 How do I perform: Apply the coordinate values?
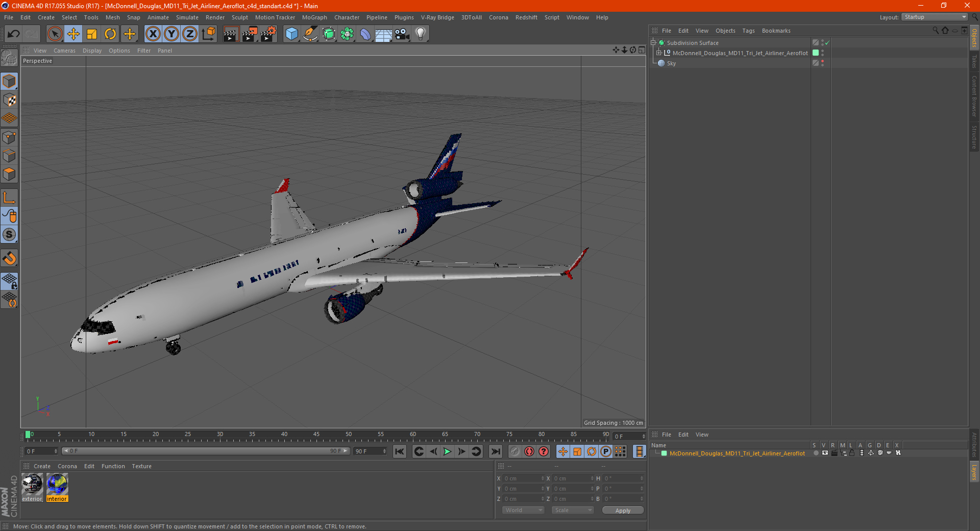click(x=623, y=510)
